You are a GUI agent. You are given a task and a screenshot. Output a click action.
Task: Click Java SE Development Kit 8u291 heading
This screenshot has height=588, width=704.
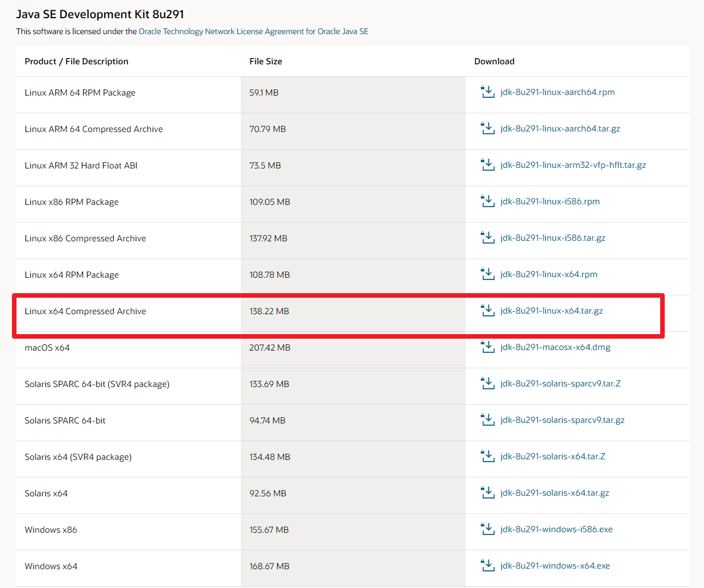pyautogui.click(x=100, y=14)
